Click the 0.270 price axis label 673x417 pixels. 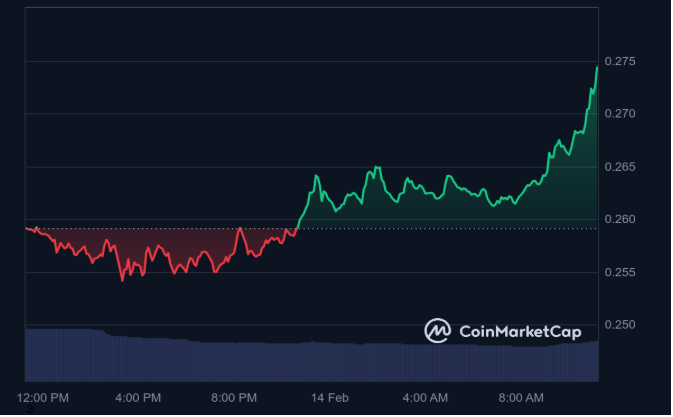click(x=621, y=114)
